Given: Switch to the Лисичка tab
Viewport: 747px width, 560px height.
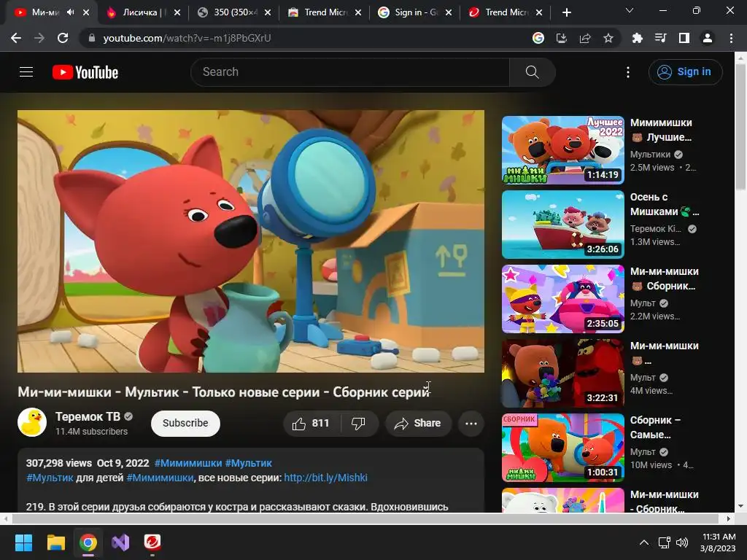Looking at the screenshot, I should coord(144,12).
